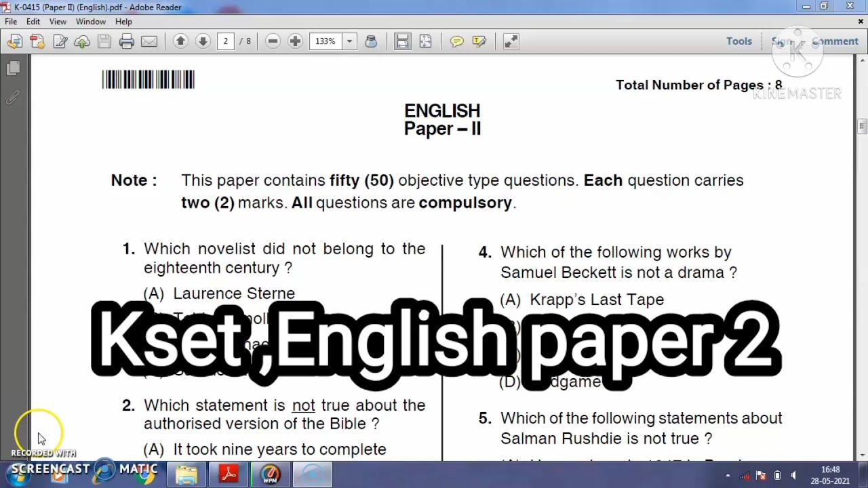Print the document using the printer icon
Screen dimensions: 868x488
coord(127,41)
